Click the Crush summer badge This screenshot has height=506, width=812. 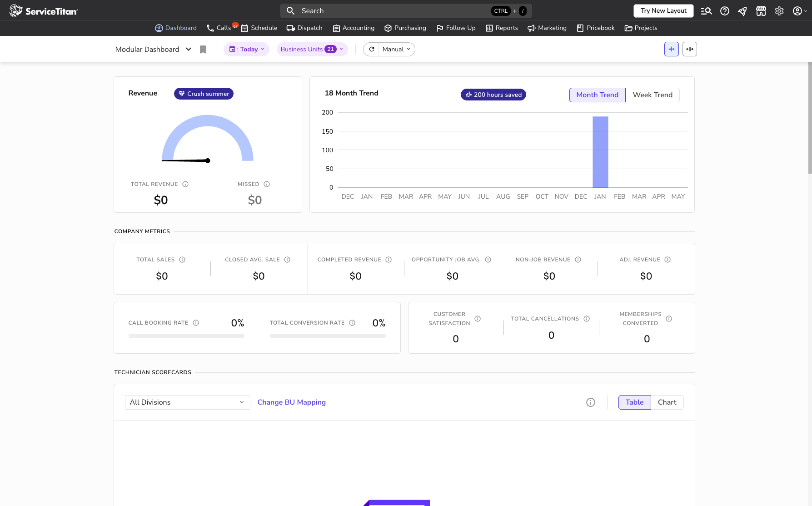(204, 94)
